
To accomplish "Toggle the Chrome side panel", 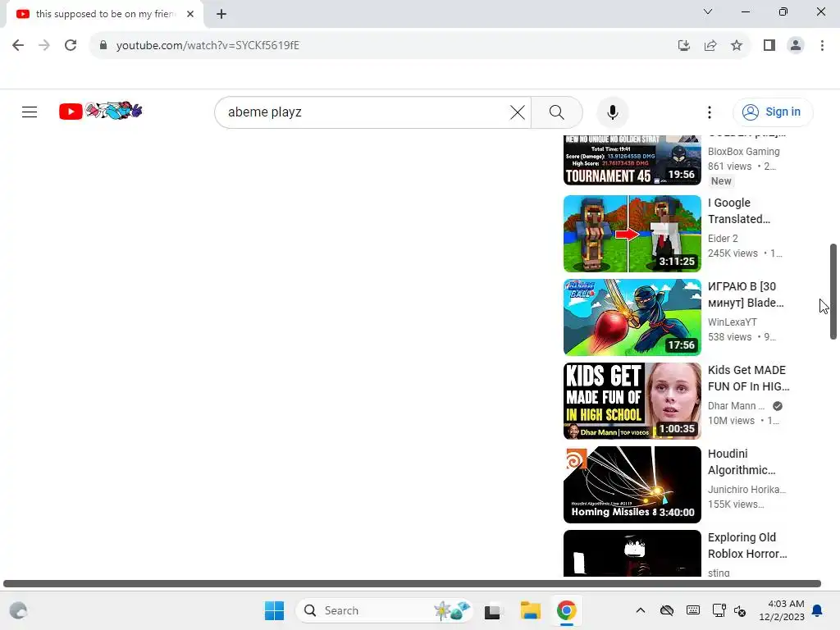I will 769,46.
